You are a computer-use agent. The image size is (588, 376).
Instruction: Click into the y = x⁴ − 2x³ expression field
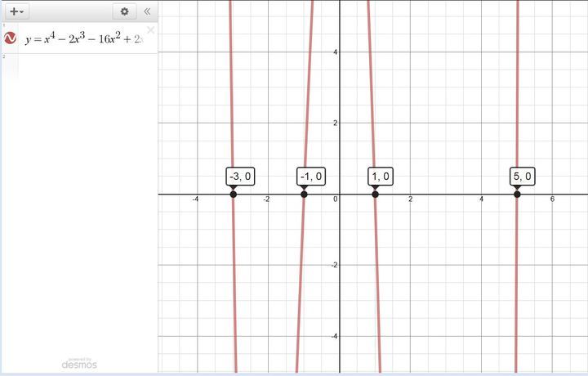click(x=82, y=39)
